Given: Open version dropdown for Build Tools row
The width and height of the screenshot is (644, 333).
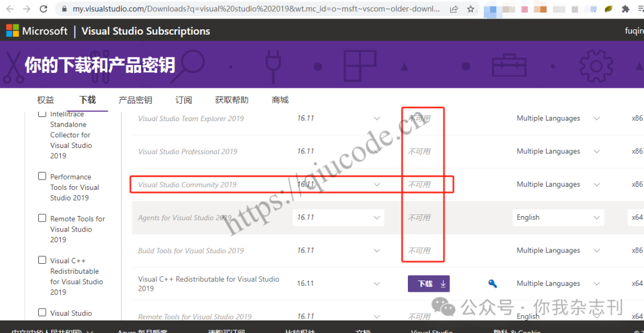Looking at the screenshot, I should coord(339,251).
